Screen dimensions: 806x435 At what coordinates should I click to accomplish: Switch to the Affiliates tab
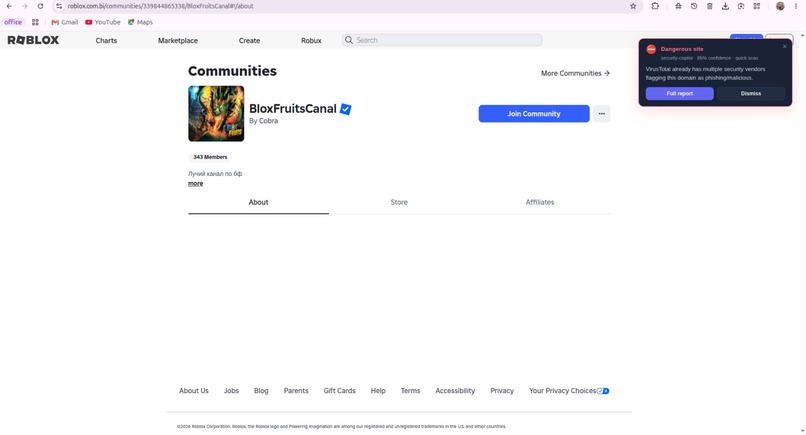[540, 203]
